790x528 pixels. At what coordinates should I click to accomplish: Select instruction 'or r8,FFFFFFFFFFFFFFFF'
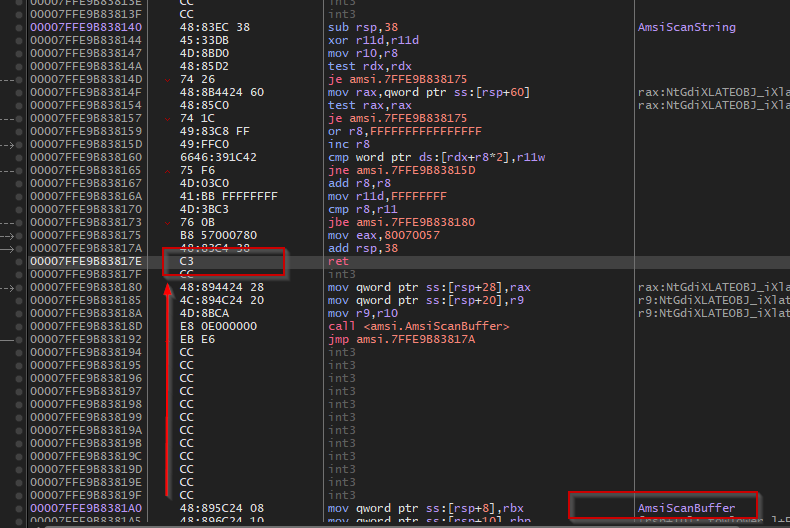(405, 131)
